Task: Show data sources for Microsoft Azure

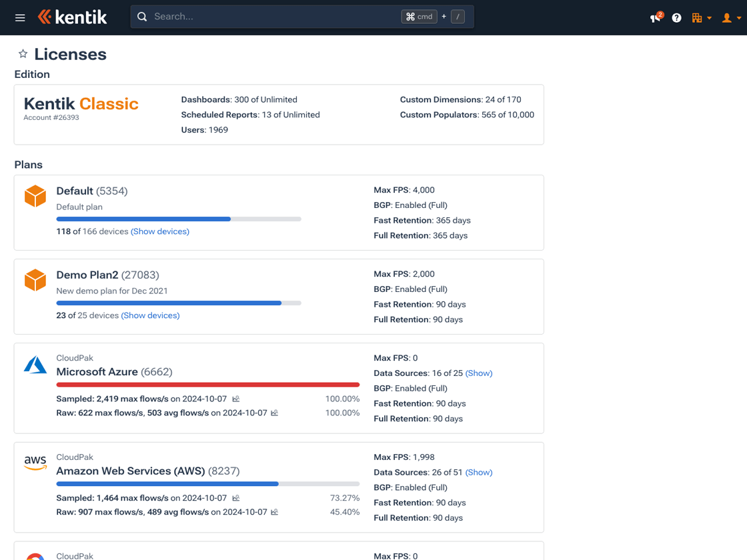Action: (x=479, y=373)
